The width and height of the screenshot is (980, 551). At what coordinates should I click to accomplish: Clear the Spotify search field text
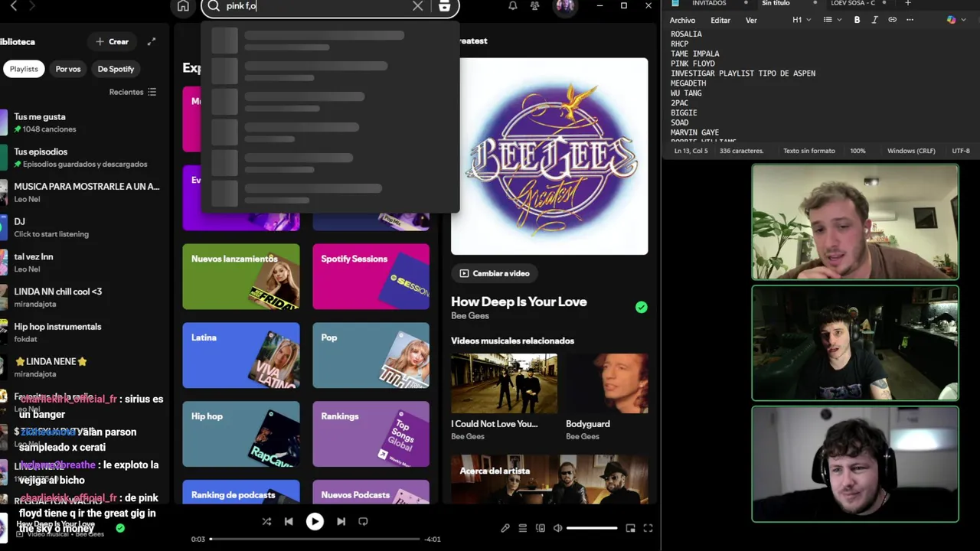417,6
